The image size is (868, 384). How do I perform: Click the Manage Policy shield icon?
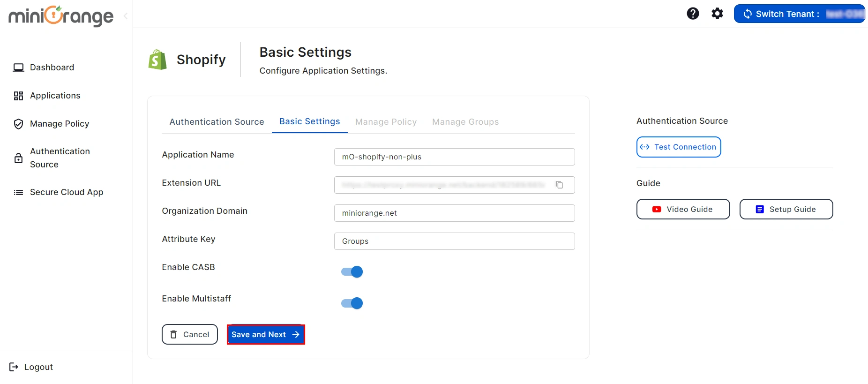pos(18,124)
